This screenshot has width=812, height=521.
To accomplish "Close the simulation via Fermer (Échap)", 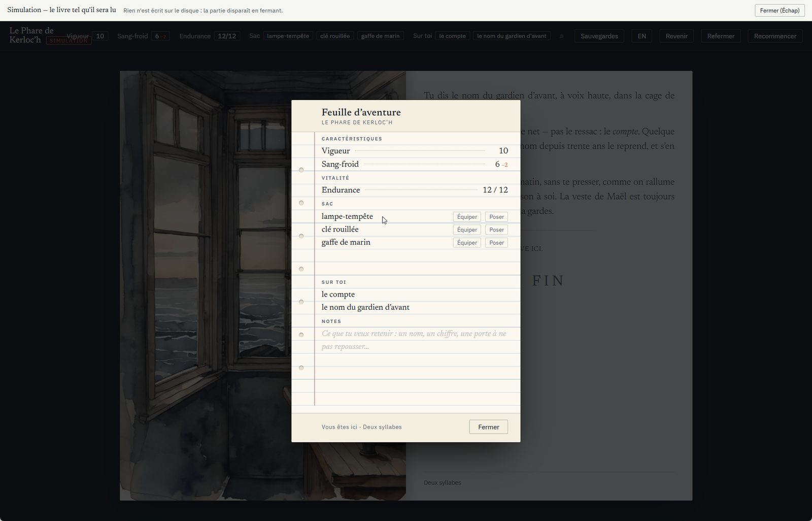I will [780, 10].
